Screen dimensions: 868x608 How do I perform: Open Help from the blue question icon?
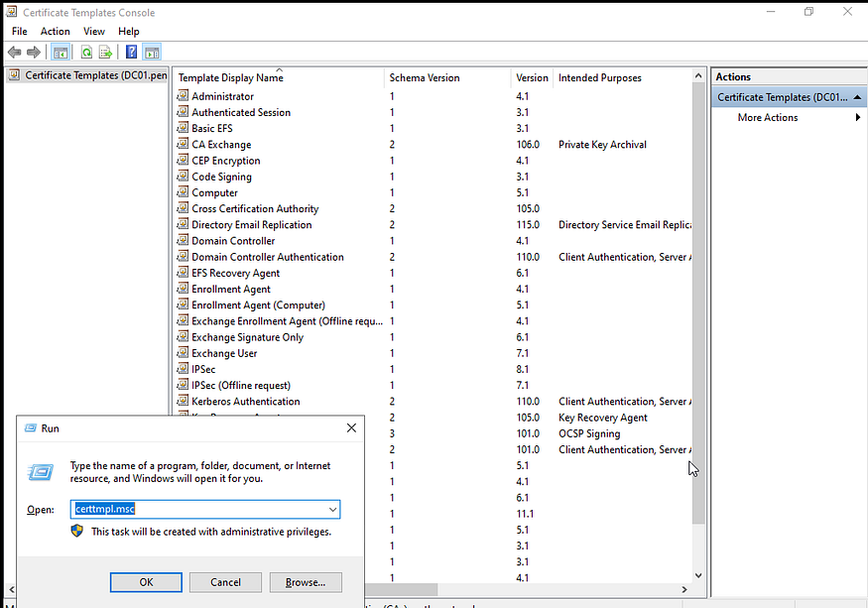(131, 52)
